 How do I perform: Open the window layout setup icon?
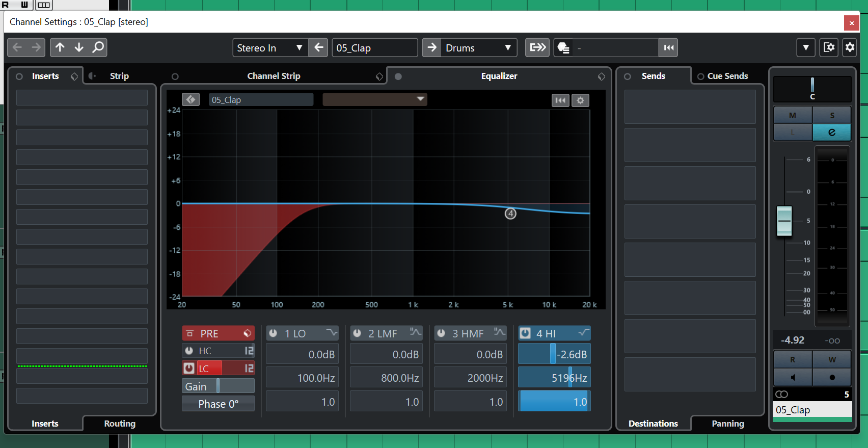pos(829,47)
